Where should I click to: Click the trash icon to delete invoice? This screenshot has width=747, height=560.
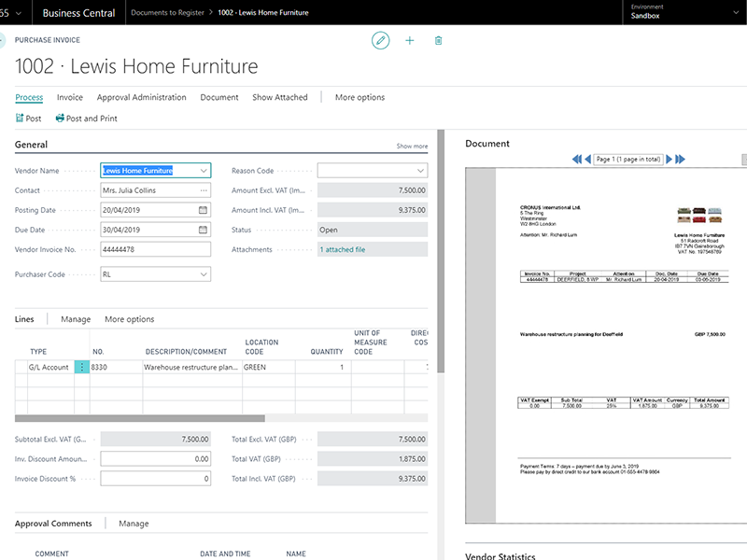pyautogui.click(x=438, y=40)
